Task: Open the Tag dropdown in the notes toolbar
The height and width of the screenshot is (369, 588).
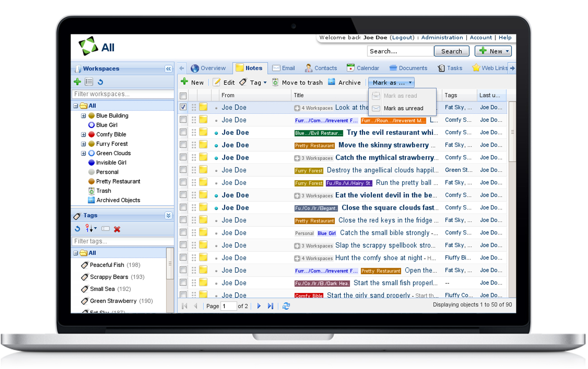Action: 253,82
